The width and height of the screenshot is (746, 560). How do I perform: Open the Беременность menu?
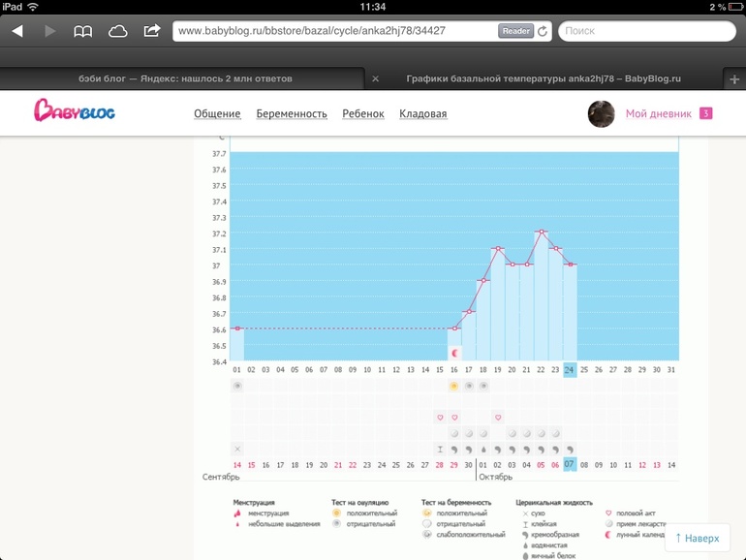(292, 114)
